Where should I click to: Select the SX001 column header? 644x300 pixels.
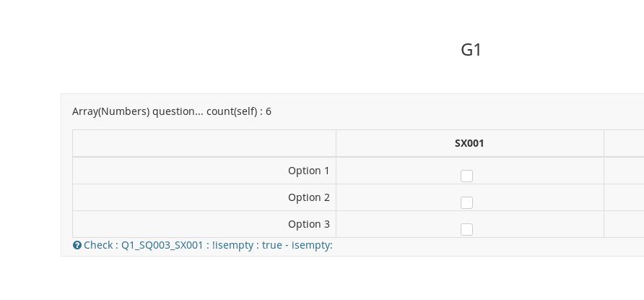coord(469,143)
